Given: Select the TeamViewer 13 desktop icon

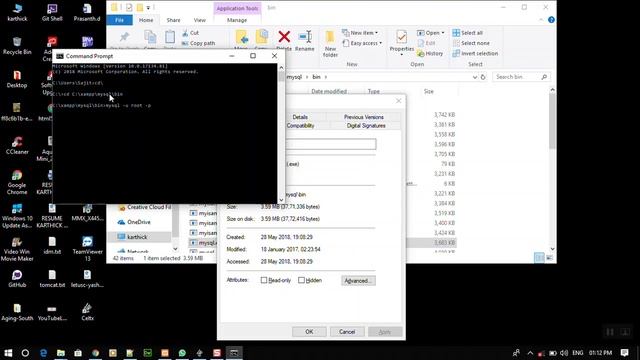Looking at the screenshot, I should tap(87, 249).
